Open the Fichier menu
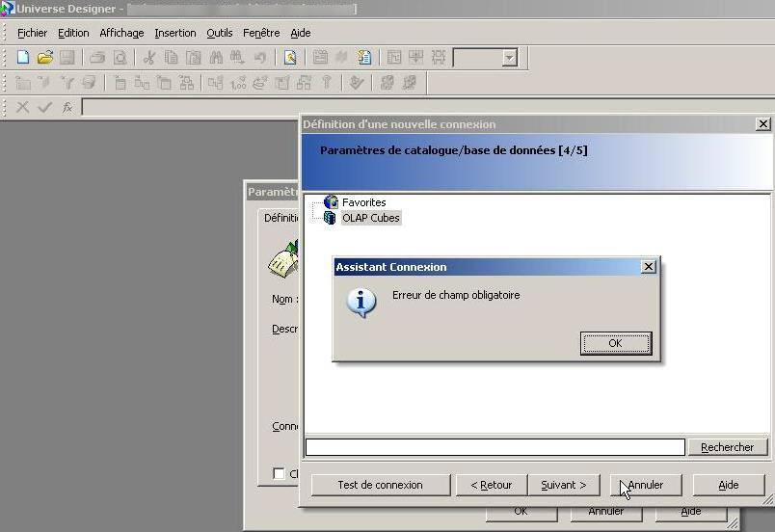 (32, 33)
